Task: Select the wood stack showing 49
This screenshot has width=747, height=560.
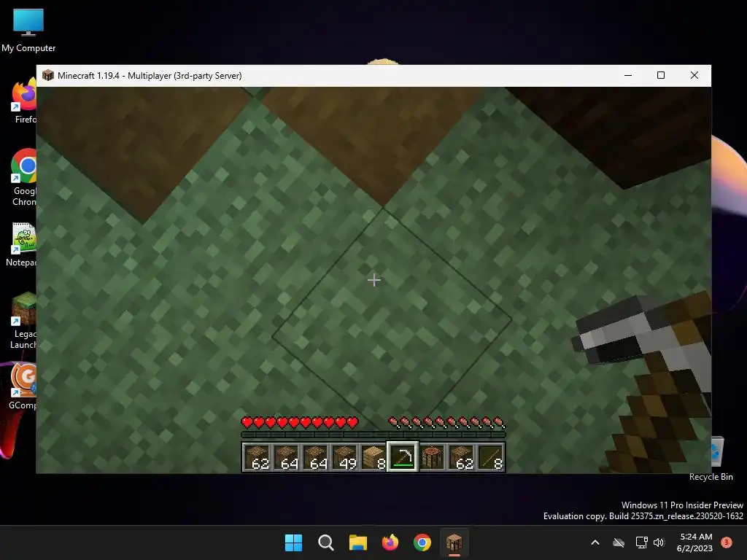Action: tap(345, 456)
